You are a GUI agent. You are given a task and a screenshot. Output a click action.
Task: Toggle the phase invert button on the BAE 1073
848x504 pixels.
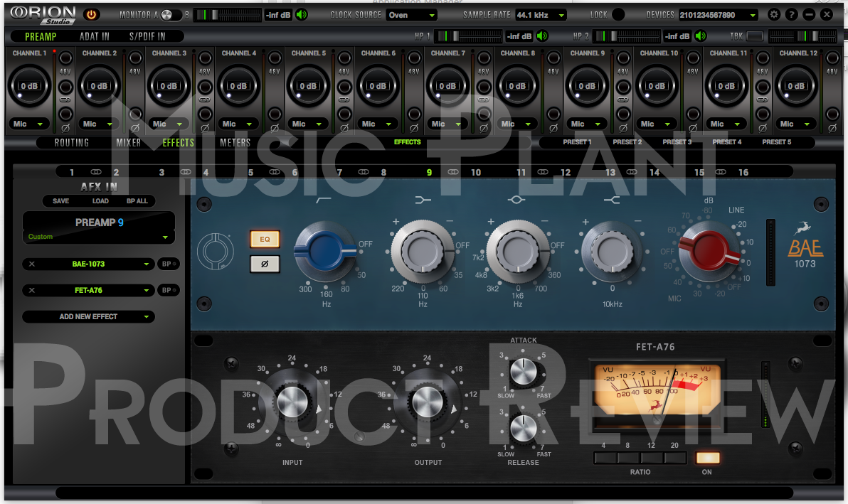click(x=265, y=264)
